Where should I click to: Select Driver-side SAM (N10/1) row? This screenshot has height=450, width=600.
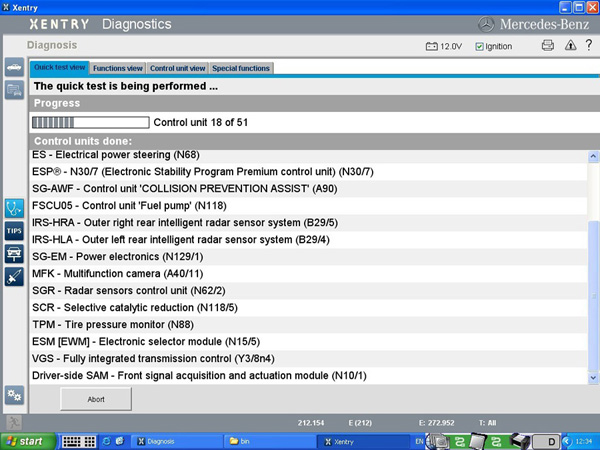pos(308,375)
